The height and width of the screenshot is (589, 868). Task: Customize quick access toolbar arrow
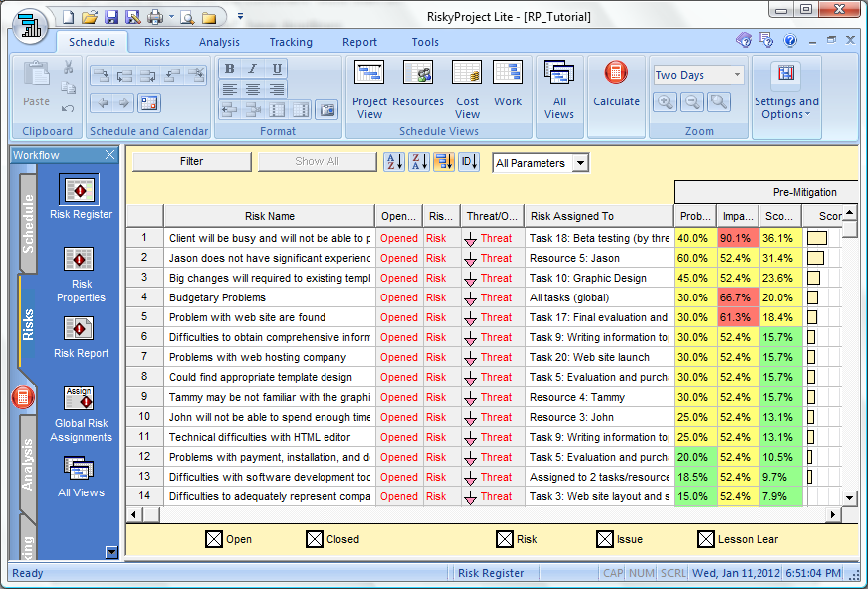[x=240, y=17]
